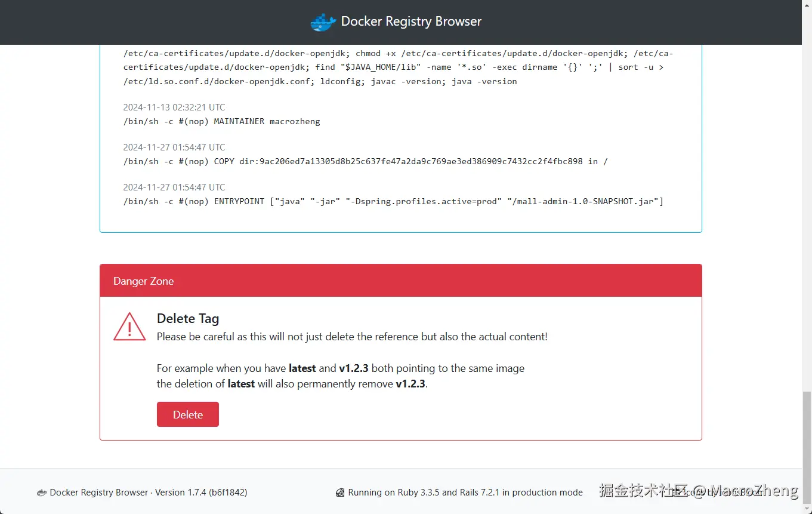Delete the tag with the red Delete button
The height and width of the screenshot is (514, 812).
(x=188, y=414)
